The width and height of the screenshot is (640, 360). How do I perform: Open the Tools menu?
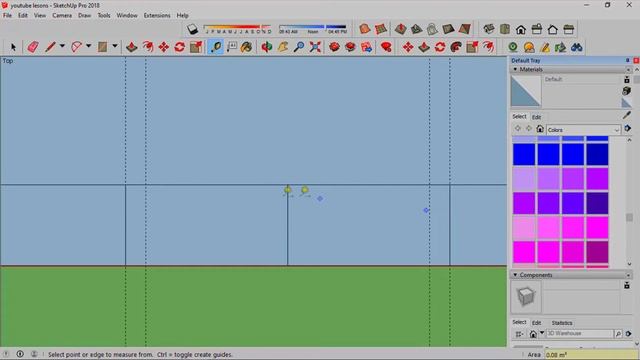point(104,16)
